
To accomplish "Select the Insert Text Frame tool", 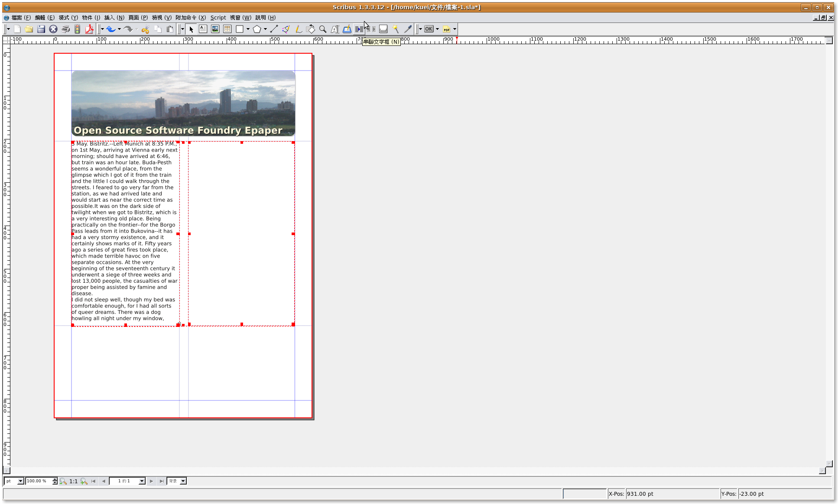I will 203,29.
